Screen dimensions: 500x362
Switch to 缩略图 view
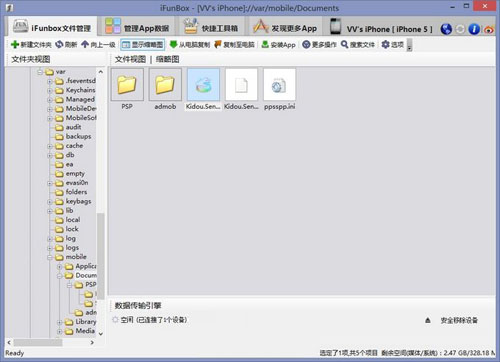click(x=168, y=59)
